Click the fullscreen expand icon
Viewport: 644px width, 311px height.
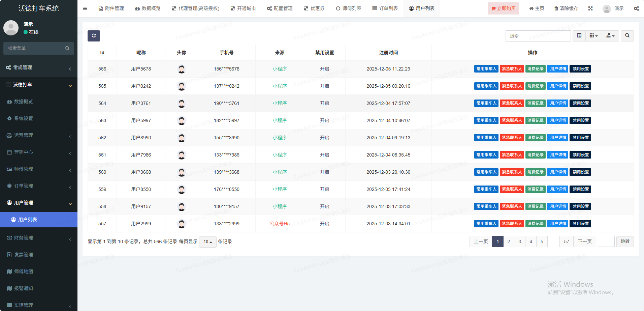click(x=590, y=8)
